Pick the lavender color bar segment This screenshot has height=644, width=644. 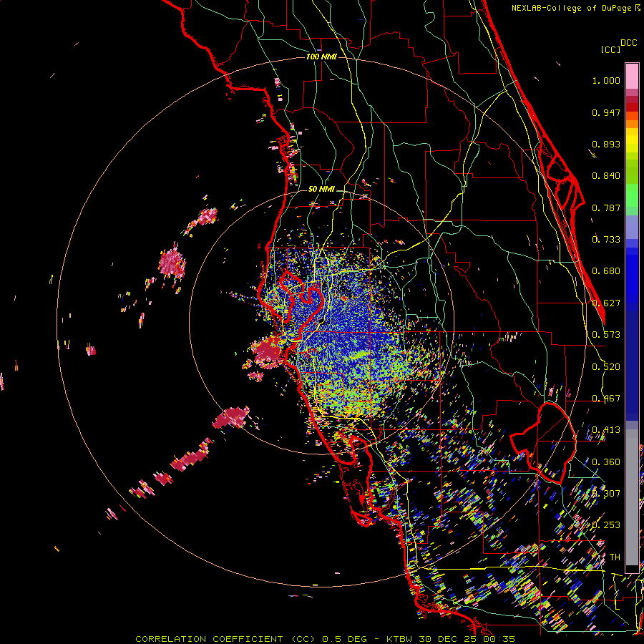click(x=632, y=227)
